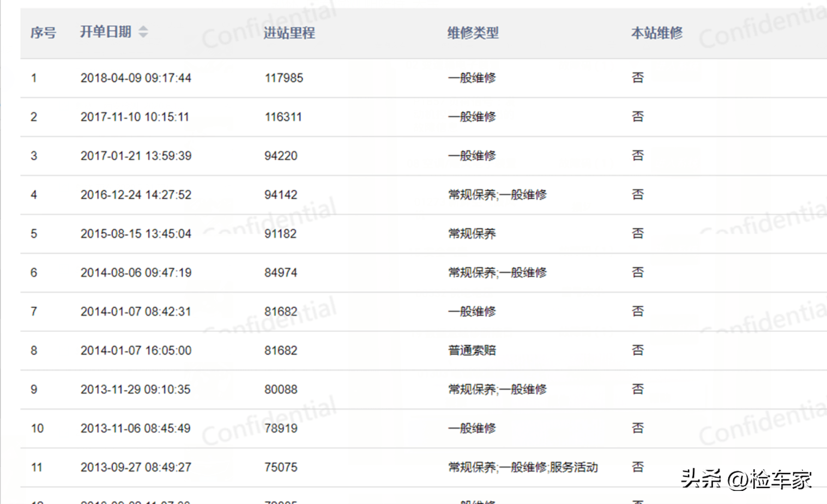Viewport: 827px width, 504px height.
Task: Select date 2014-01-07 08:42:31
Action: [136, 312]
